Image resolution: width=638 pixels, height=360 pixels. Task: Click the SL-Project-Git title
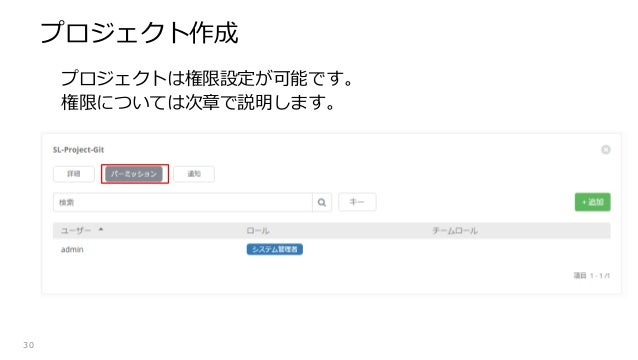pyautogui.click(x=79, y=150)
